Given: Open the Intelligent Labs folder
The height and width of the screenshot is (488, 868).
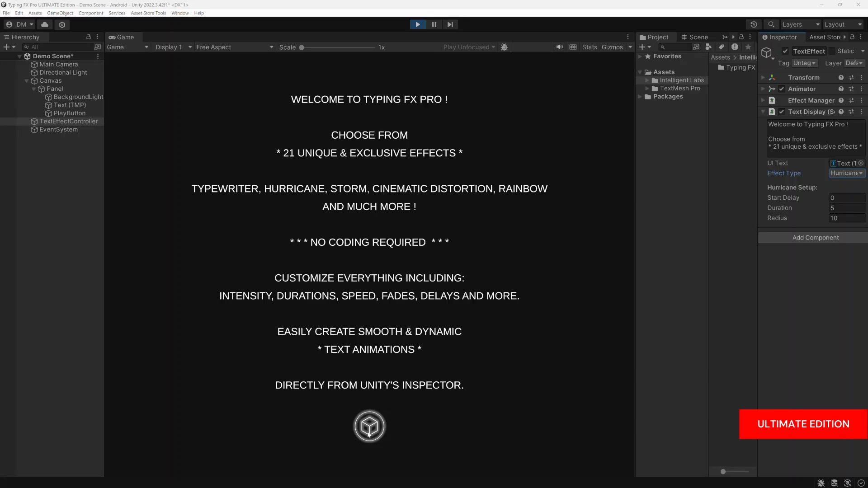Looking at the screenshot, I should click(x=678, y=80).
